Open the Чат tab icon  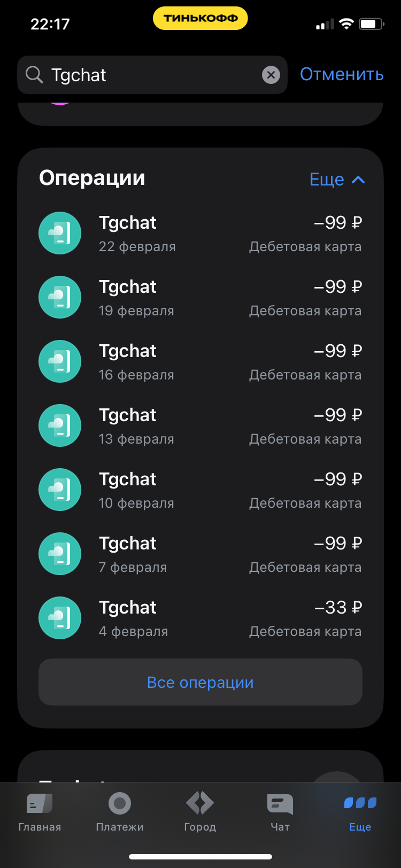coord(280,803)
